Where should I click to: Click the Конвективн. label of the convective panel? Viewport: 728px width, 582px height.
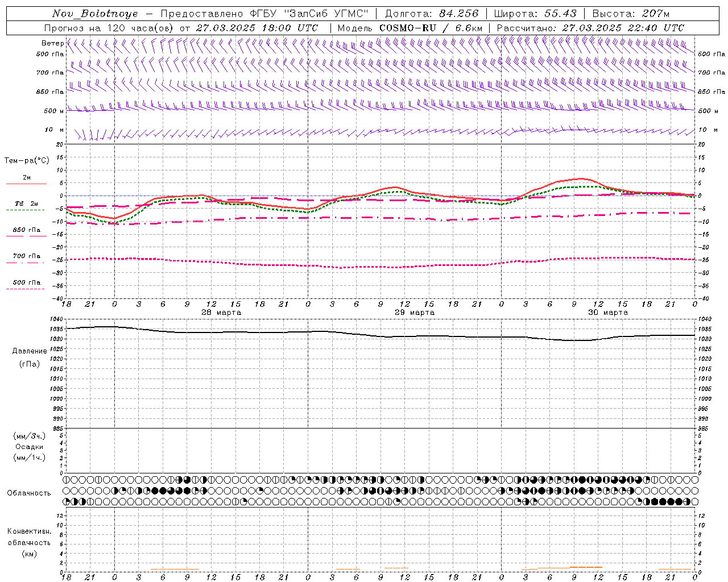[29, 531]
